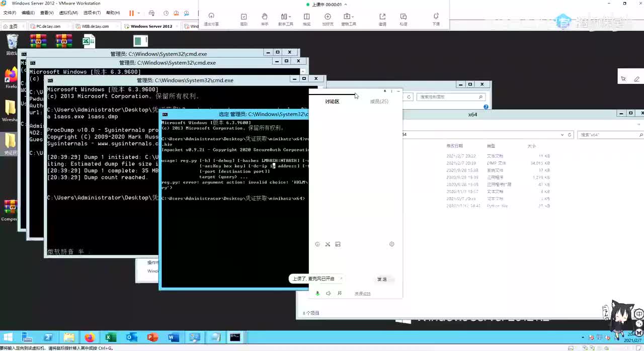Click the pen tool in annotation bar
This screenshot has height=351, width=644.
pos(636,79)
